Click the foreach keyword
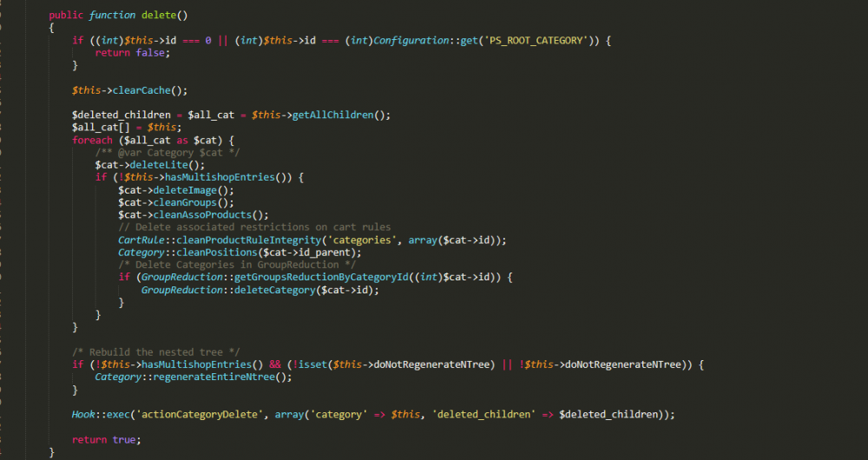This screenshot has height=460, width=868. point(92,140)
